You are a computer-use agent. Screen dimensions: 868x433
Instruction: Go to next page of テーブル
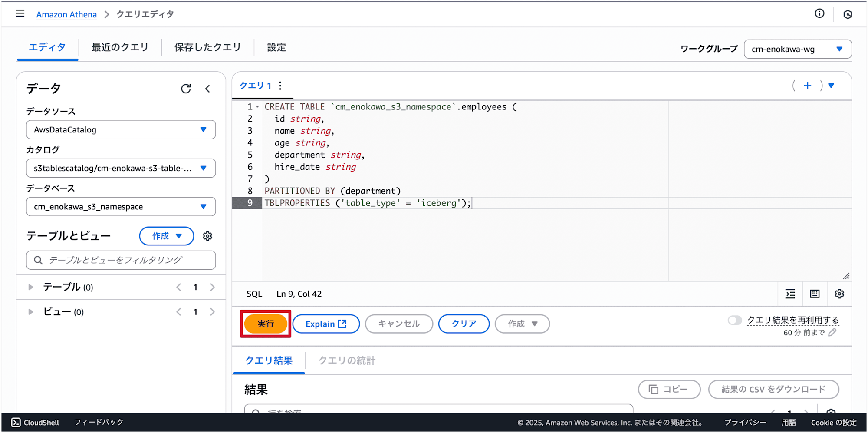point(212,287)
